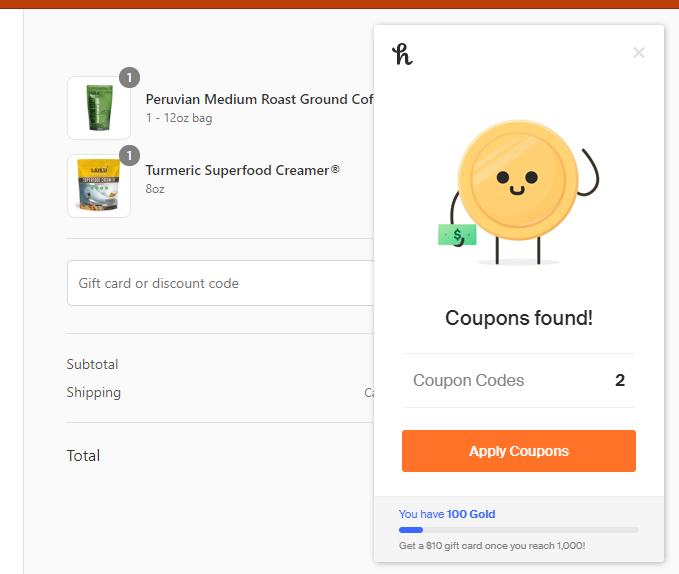Open the Turmeric Superfood Creamer thumbnail
This screenshot has width=679, height=574.
coord(98,186)
